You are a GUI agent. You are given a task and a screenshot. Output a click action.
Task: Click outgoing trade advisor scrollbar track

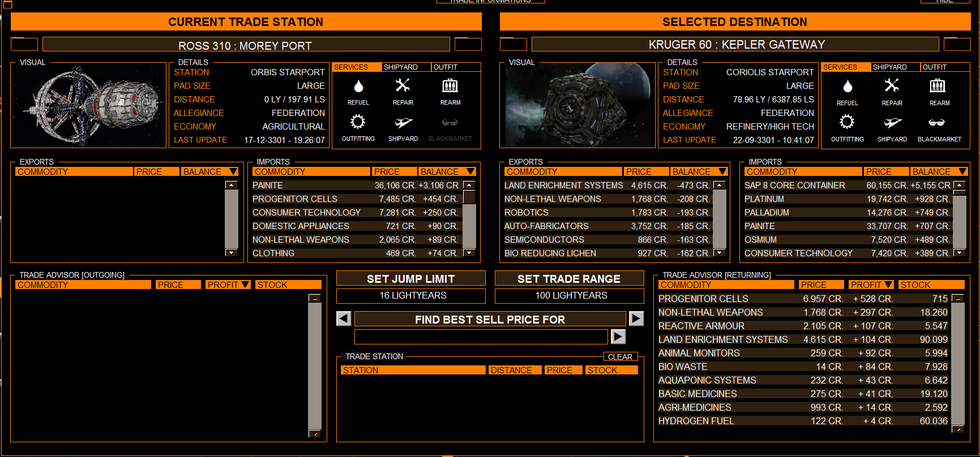point(315,366)
